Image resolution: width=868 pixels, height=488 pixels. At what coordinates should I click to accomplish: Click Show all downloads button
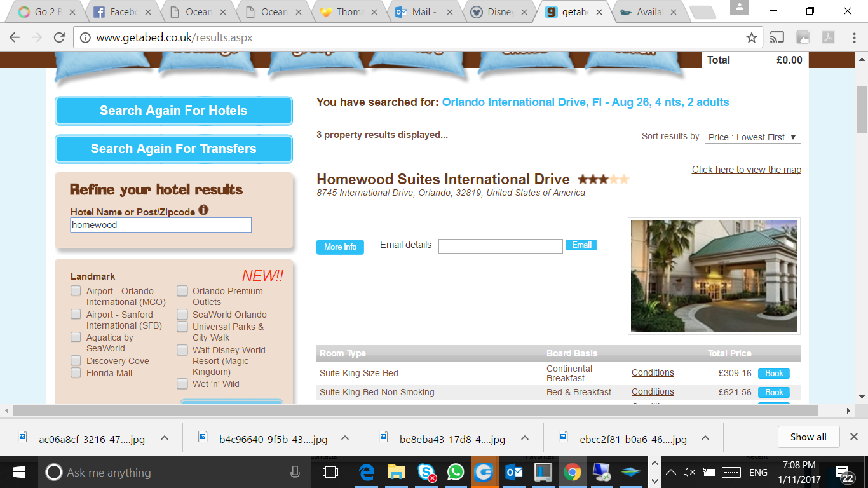pyautogui.click(x=808, y=437)
